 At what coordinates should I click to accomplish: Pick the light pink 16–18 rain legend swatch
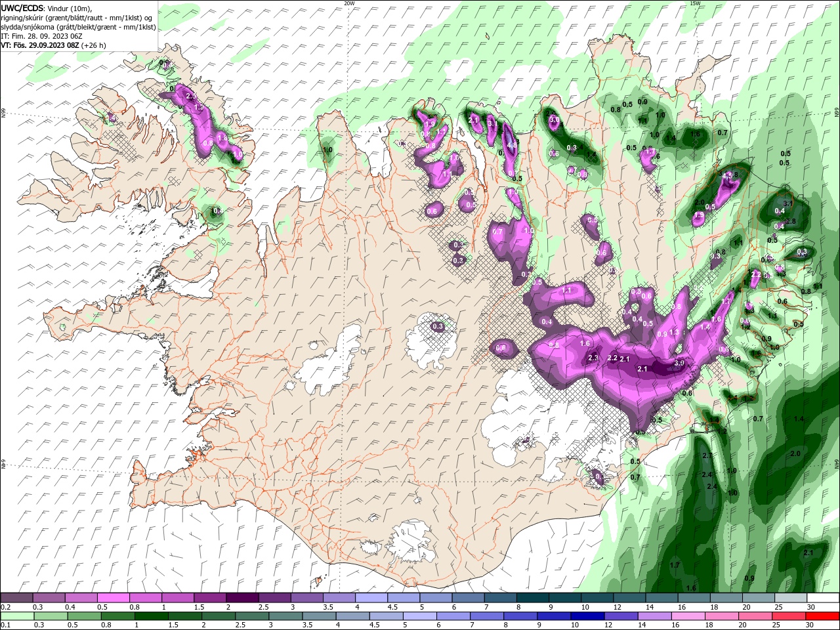click(x=687, y=616)
